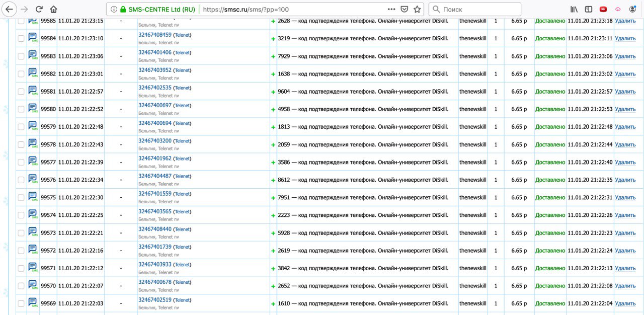Save the page to Pocket
Viewport: 644px width, 315px height.
pos(405,9)
